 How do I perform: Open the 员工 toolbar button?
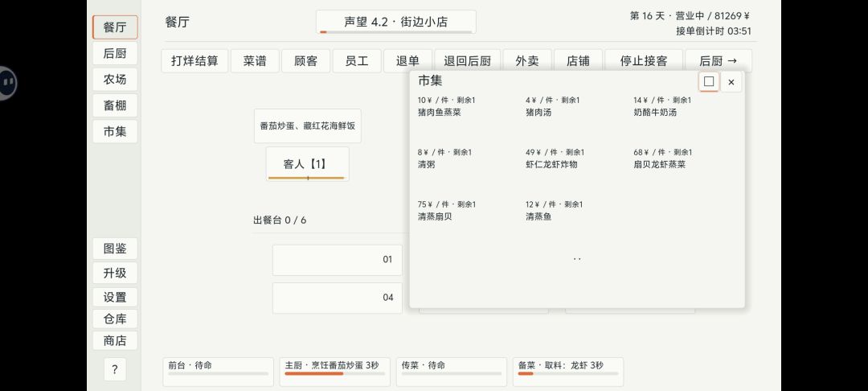click(x=357, y=61)
